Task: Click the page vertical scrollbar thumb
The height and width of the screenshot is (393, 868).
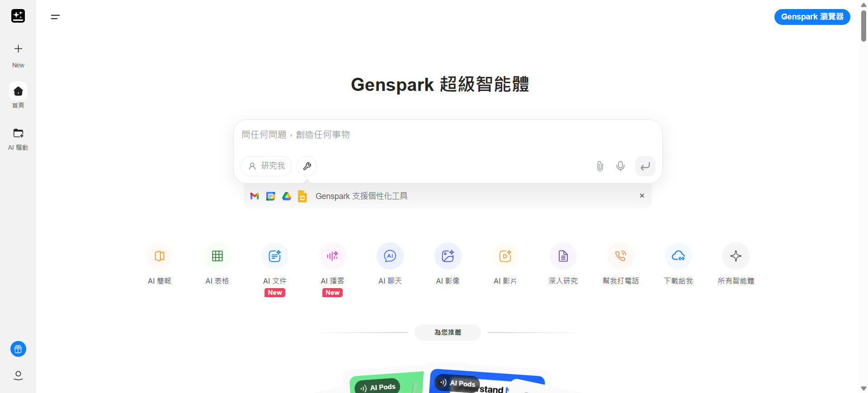Action: click(x=863, y=26)
